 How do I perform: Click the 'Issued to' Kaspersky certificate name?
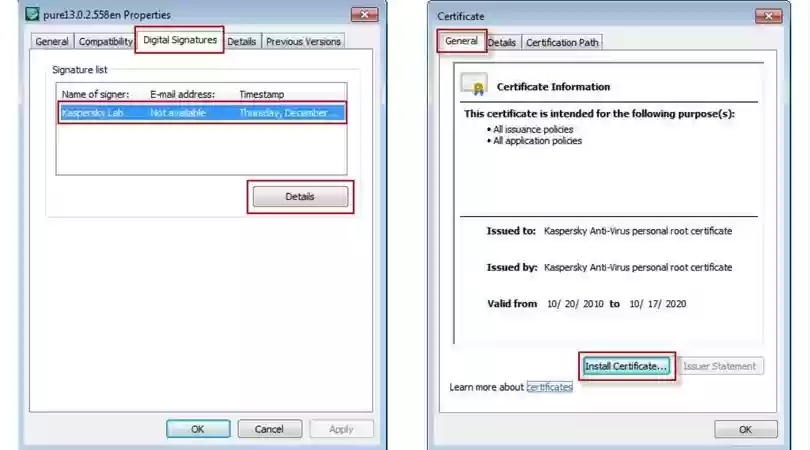pyautogui.click(x=638, y=231)
